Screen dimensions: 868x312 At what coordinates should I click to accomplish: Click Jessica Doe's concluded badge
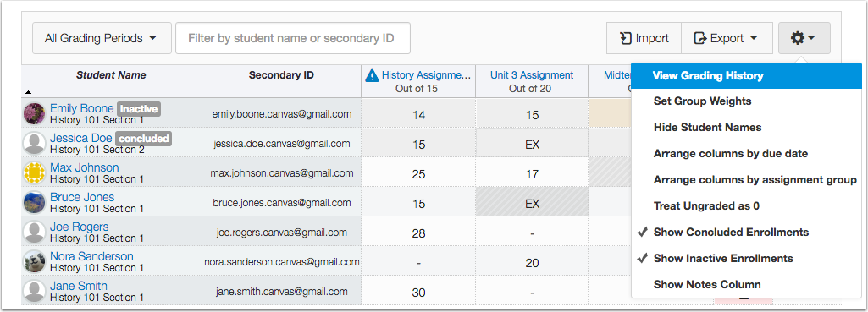[x=143, y=139]
